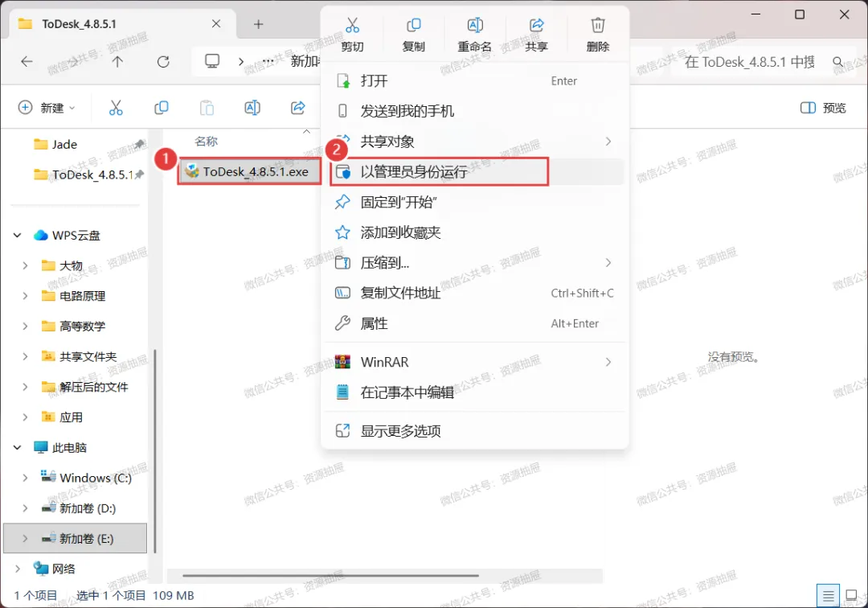Click the 名称 column header

[x=206, y=142]
